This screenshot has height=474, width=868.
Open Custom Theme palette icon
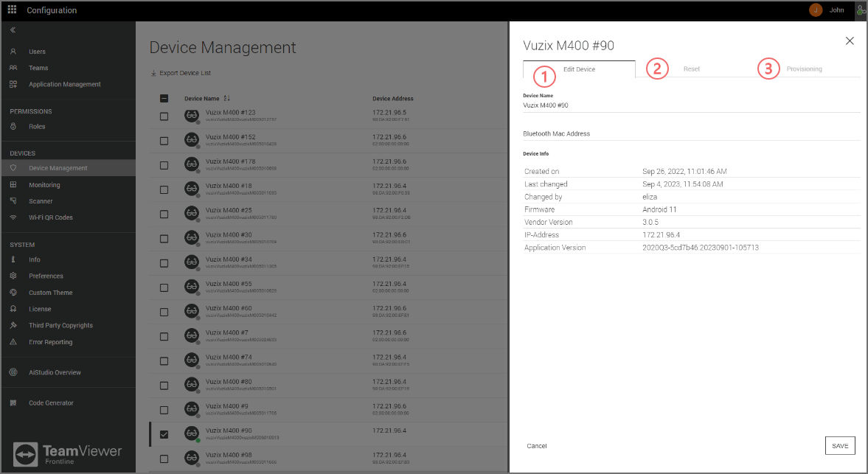13,293
